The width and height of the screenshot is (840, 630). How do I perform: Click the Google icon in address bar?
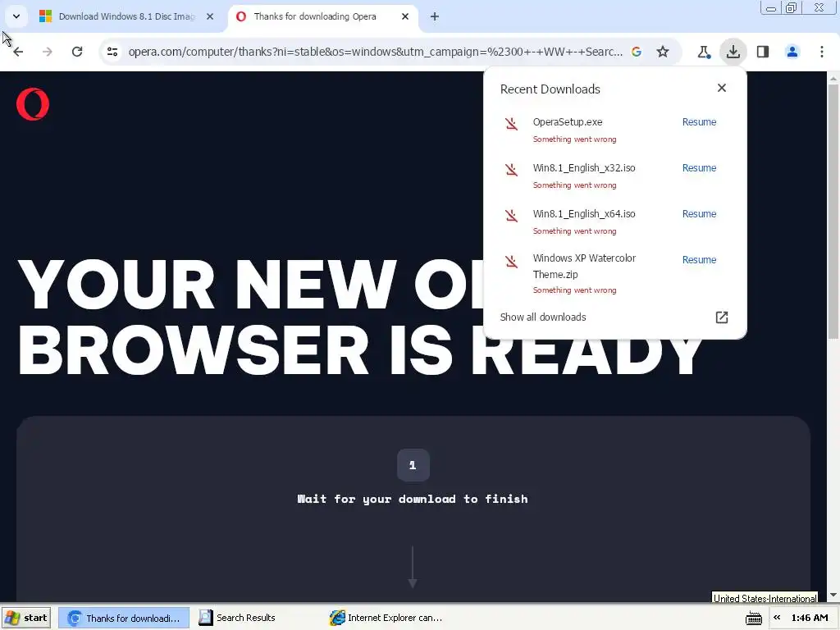[637, 52]
